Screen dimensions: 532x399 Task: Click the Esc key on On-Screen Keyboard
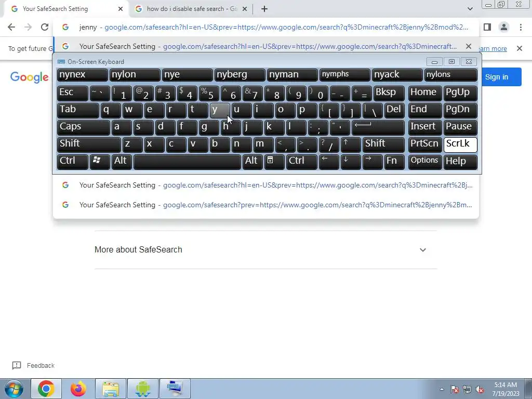[73, 94]
